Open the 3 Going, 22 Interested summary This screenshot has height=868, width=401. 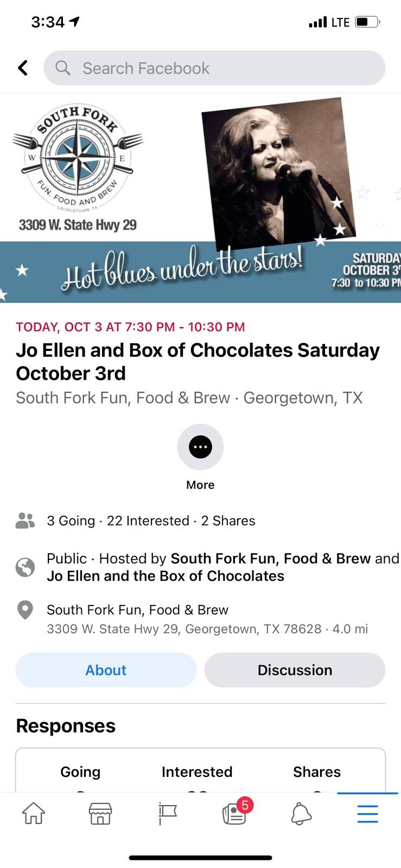(151, 521)
